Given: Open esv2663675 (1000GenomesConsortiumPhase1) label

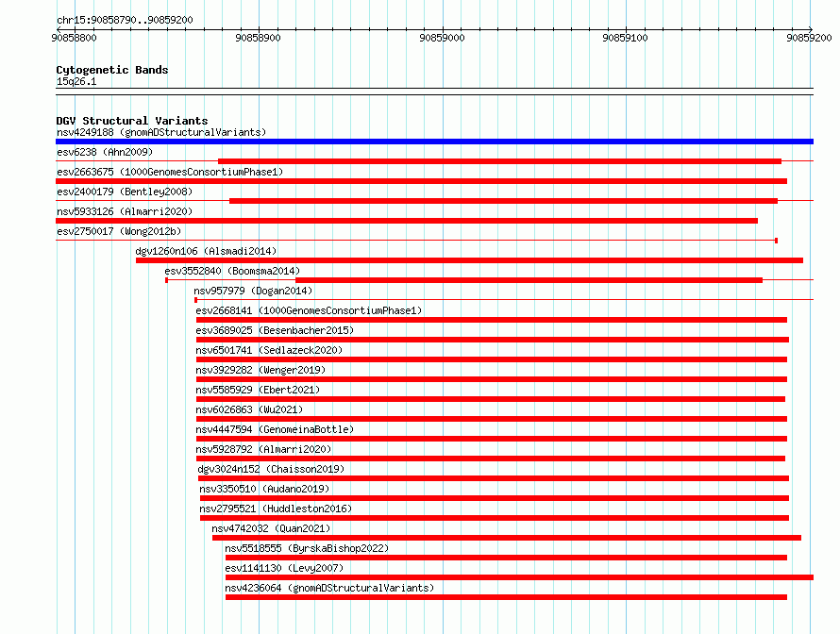Looking at the screenshot, I should tap(170, 172).
